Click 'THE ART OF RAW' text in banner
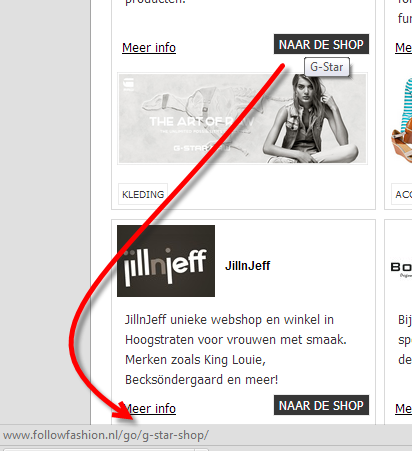The width and height of the screenshot is (412, 451). click(x=202, y=121)
